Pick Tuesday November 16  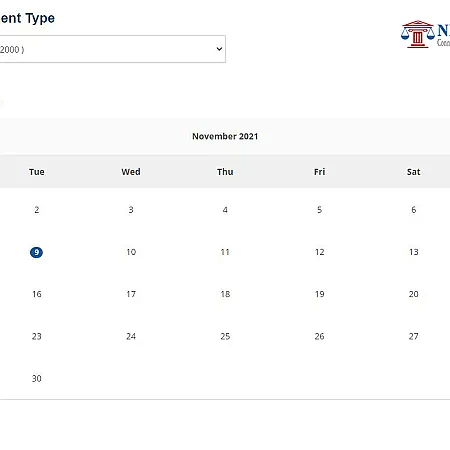pos(37,294)
